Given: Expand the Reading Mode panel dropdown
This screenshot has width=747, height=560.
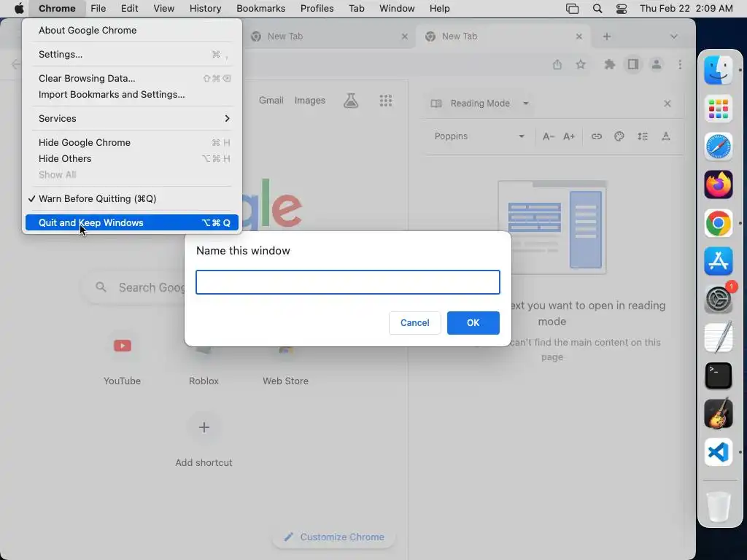Looking at the screenshot, I should coord(526,104).
